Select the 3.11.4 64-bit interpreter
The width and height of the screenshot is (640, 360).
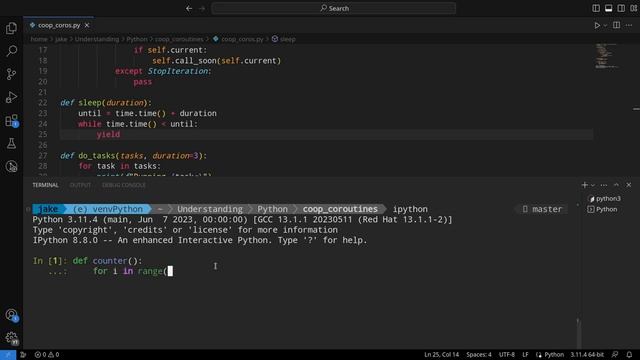587,355
